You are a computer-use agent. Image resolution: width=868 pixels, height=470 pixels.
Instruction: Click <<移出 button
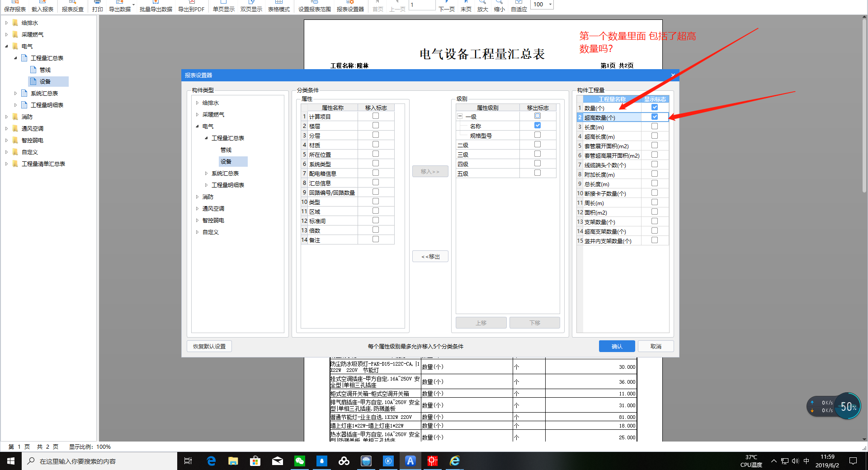tap(430, 257)
